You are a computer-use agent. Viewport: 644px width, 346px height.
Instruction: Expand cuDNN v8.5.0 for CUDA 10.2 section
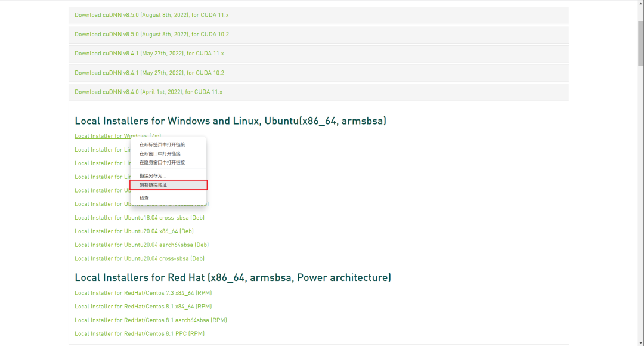(318, 35)
